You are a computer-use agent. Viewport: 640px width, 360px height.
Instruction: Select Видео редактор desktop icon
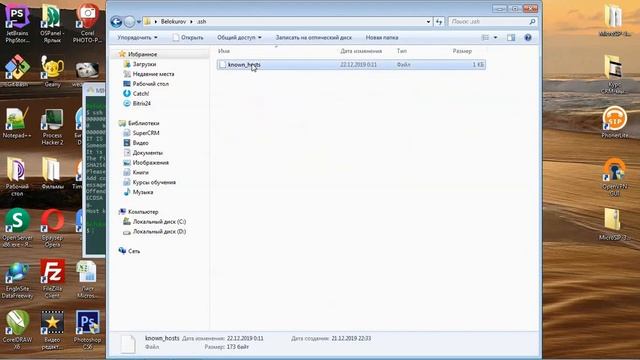coord(52,330)
